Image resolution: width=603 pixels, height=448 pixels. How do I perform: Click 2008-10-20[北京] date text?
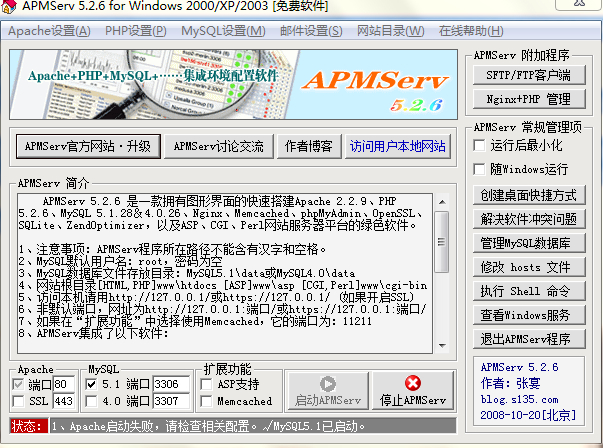pyautogui.click(x=528, y=415)
